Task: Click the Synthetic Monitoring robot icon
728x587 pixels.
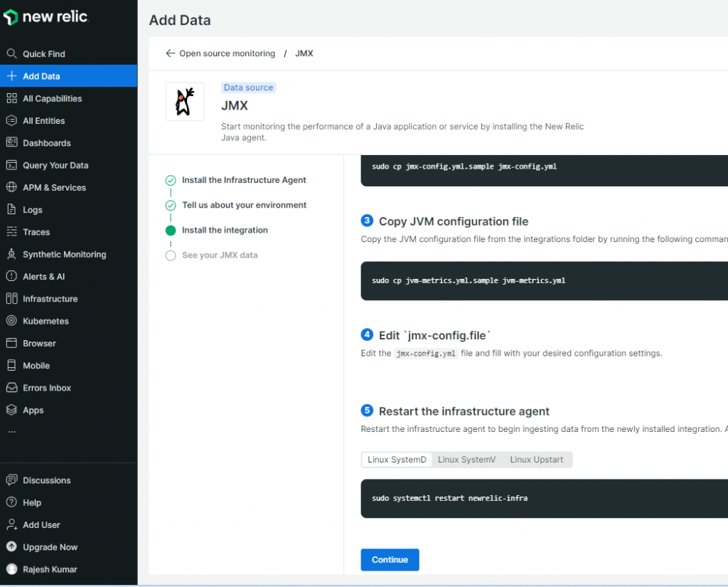Action: pos(11,255)
